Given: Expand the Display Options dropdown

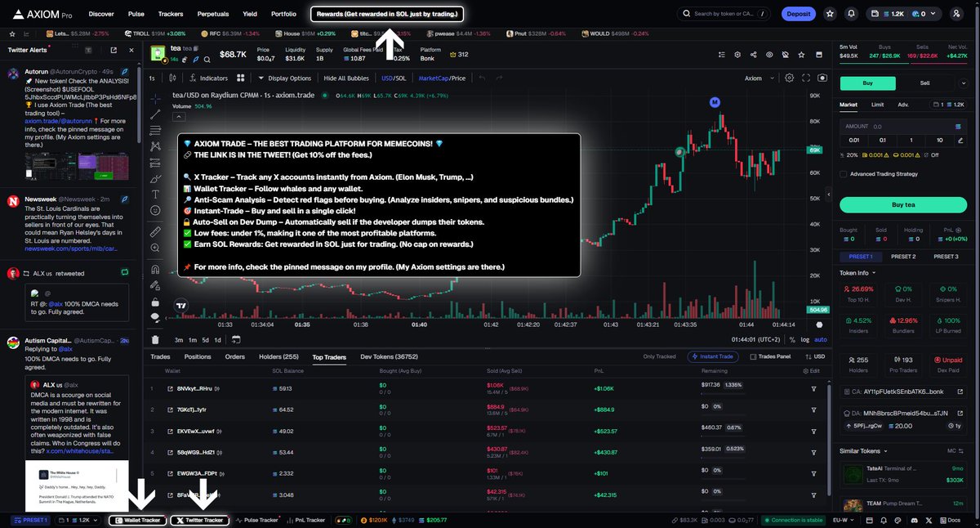Looking at the screenshot, I should [284, 78].
